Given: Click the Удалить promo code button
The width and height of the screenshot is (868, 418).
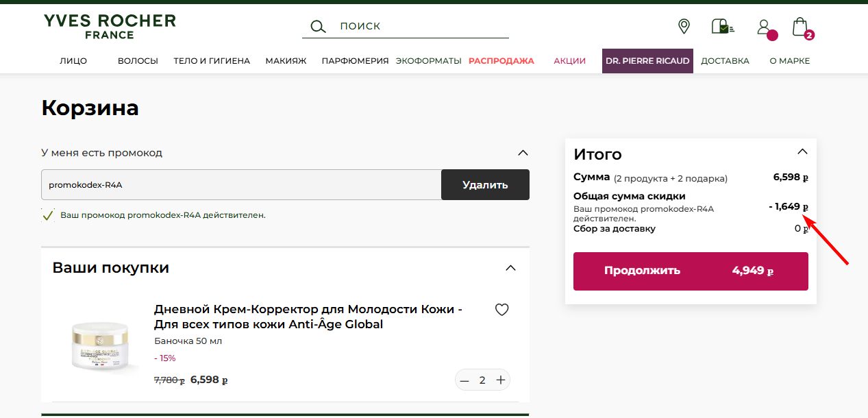Looking at the screenshot, I should tap(485, 184).
